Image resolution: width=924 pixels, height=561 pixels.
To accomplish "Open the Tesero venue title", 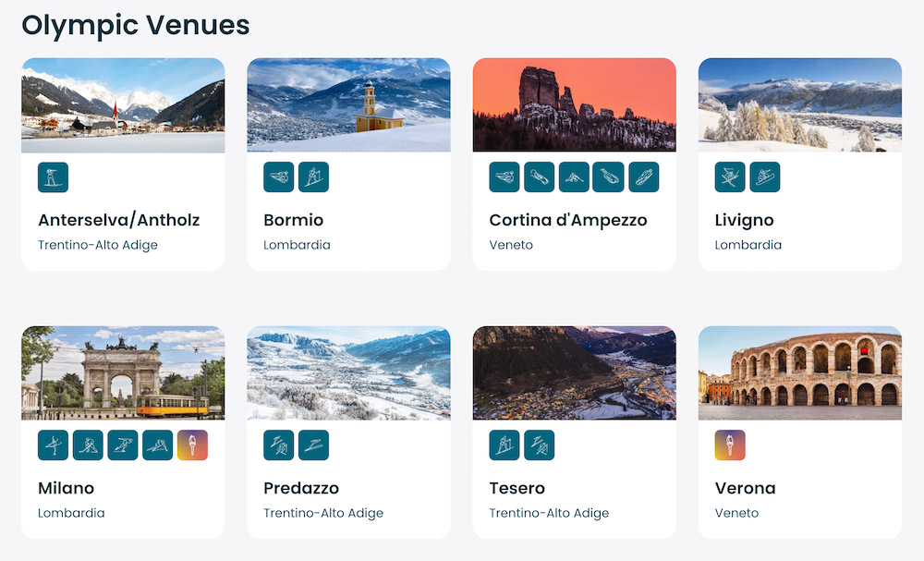I will (x=517, y=488).
